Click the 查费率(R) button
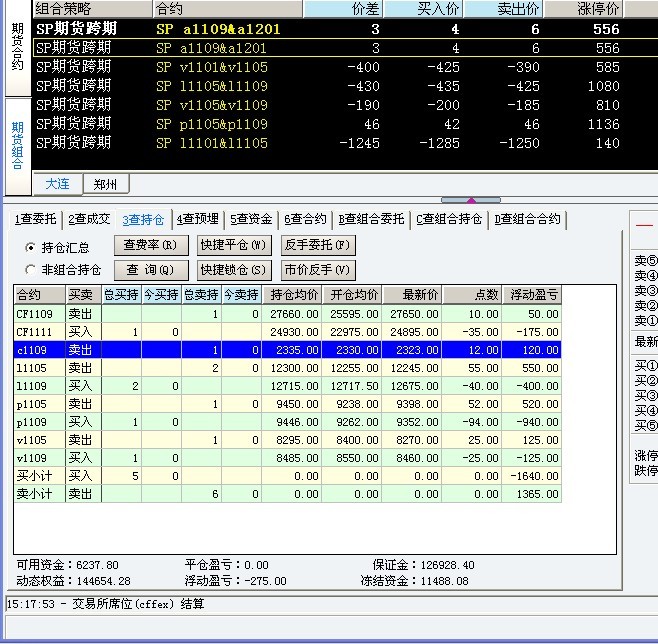Image resolution: width=658 pixels, height=644 pixels. point(151,245)
